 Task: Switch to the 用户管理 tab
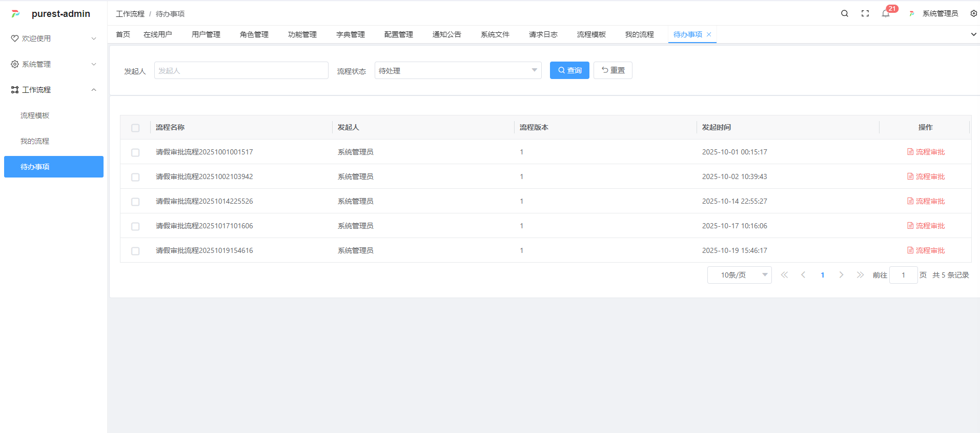[206, 34]
